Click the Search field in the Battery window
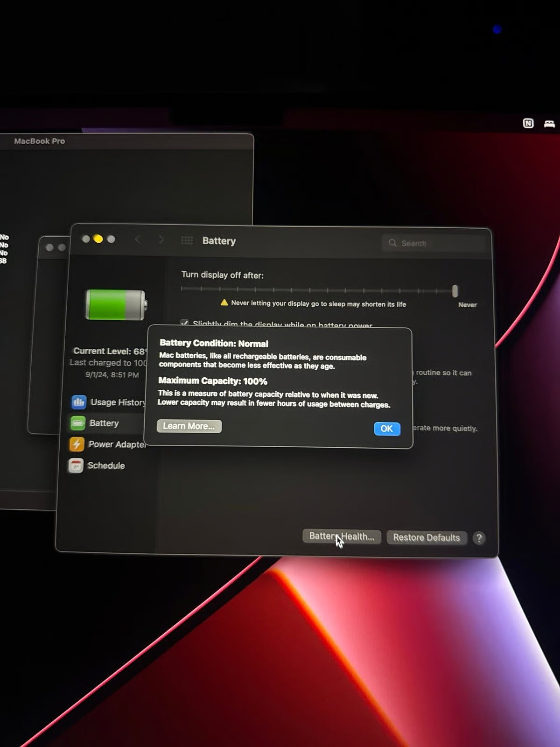560x747 pixels. pos(434,243)
